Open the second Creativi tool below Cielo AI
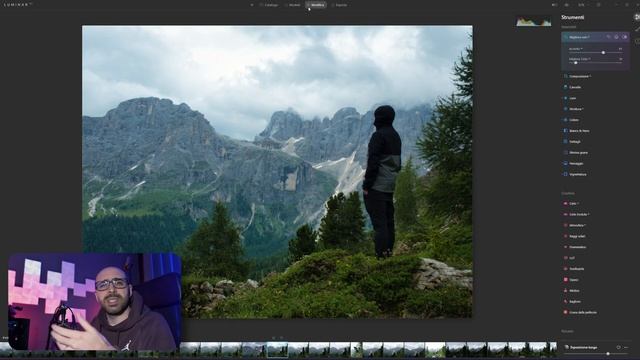Viewport: 640px width, 360px height. (x=576, y=214)
